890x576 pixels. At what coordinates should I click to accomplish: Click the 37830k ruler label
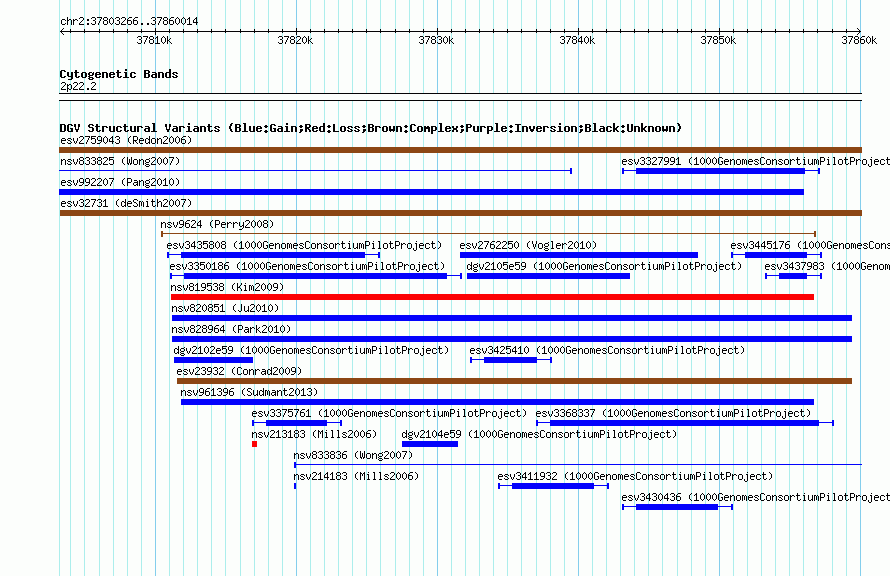point(436,40)
